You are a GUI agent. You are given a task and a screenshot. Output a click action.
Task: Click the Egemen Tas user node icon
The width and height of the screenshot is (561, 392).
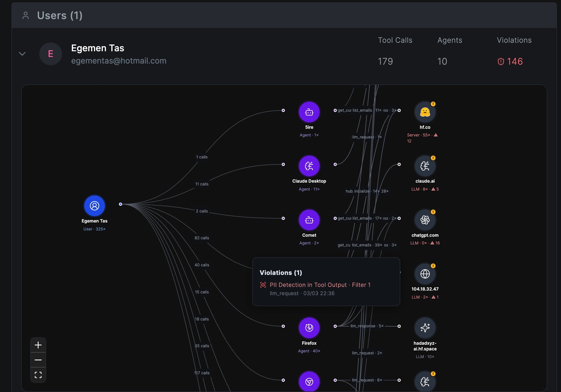95,206
